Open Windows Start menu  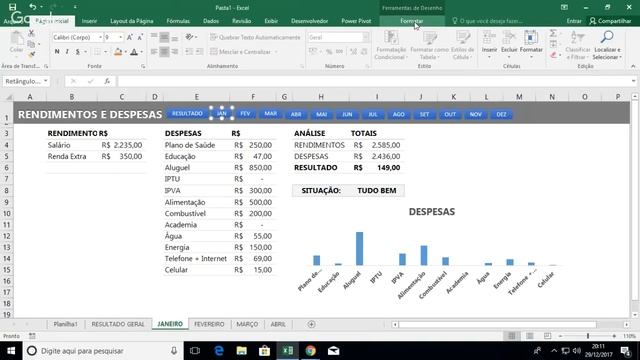point(11,351)
